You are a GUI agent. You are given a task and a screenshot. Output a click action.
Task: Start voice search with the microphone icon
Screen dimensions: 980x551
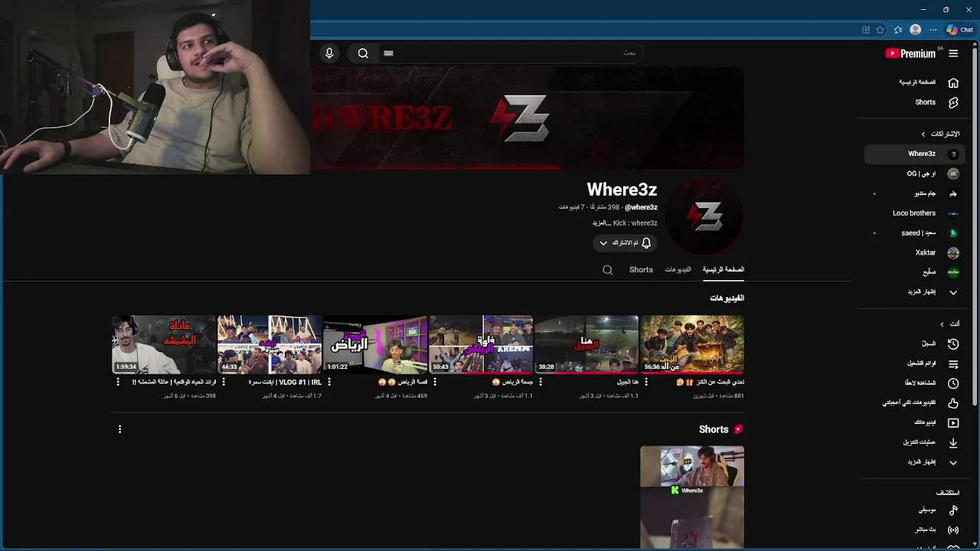point(329,54)
